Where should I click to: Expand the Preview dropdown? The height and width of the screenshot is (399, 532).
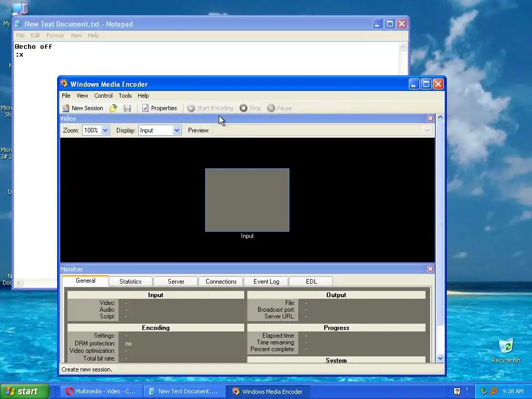click(x=427, y=130)
